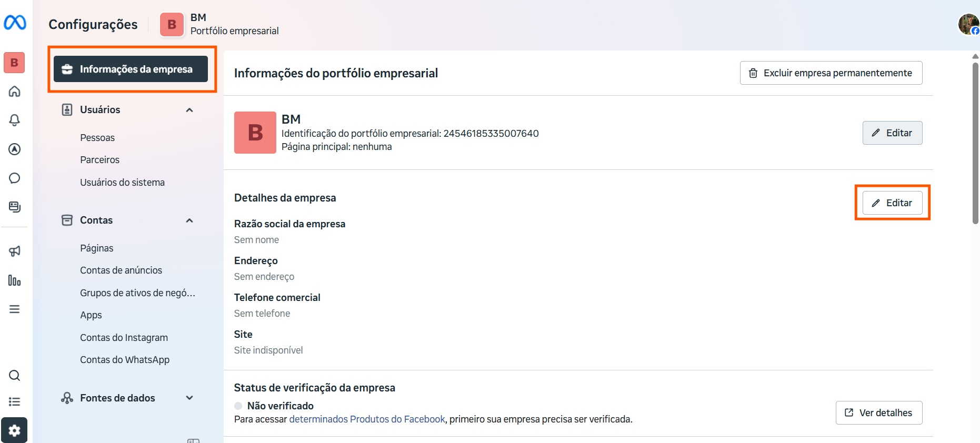Image resolution: width=980 pixels, height=443 pixels.
Task: Open the hamburger all tools menu
Action: [15, 309]
